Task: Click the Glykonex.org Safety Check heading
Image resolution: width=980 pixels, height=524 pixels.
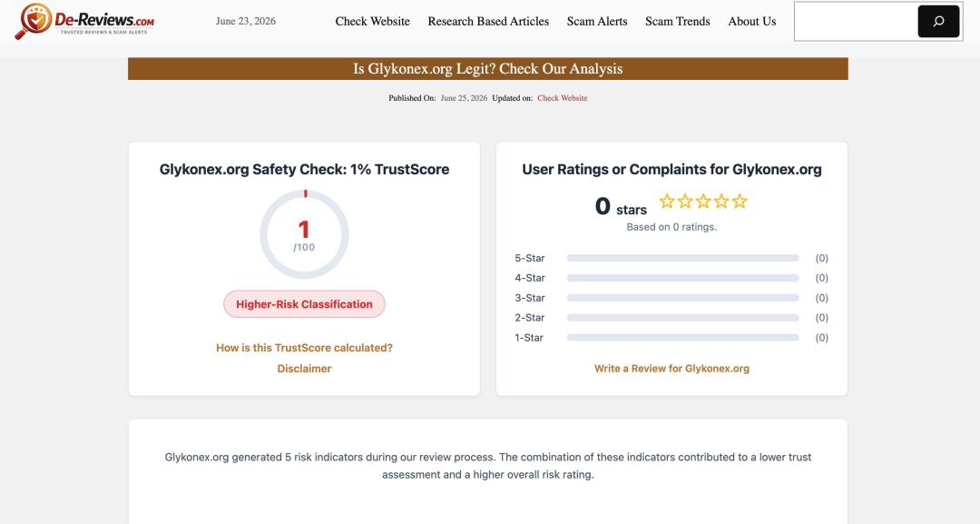Action: point(304,170)
